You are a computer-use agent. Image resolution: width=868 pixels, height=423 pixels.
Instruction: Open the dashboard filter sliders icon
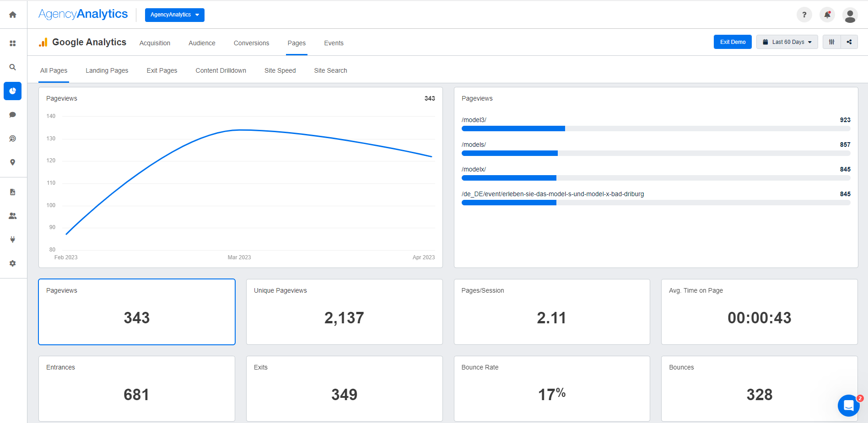pyautogui.click(x=832, y=42)
